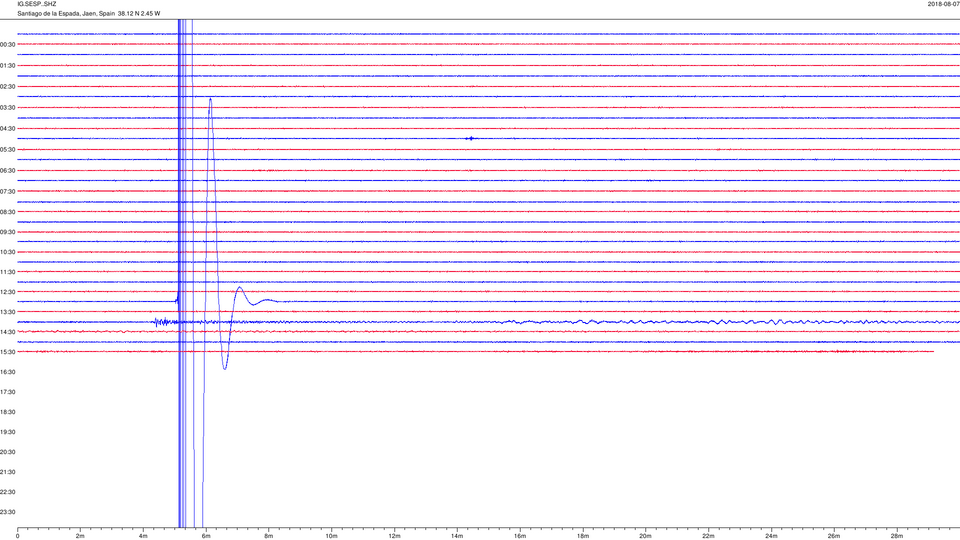Select the 10:30 time label

[x=8, y=252]
